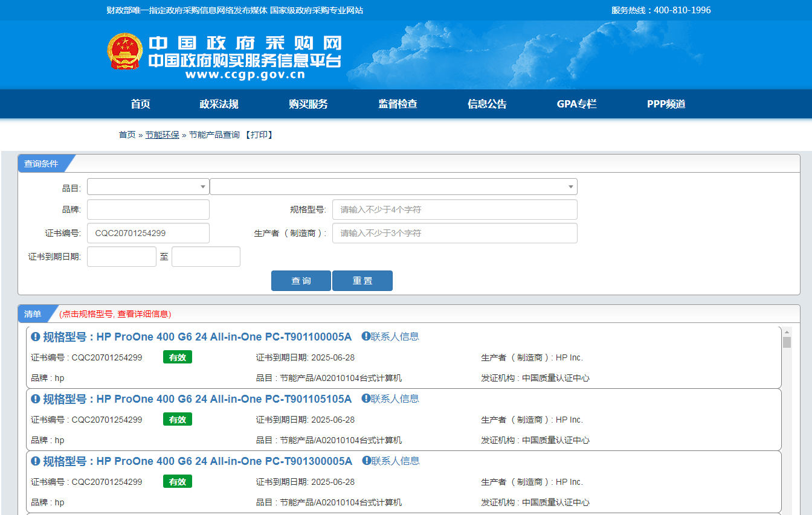Open 政采法规 navigation menu

[x=219, y=104]
